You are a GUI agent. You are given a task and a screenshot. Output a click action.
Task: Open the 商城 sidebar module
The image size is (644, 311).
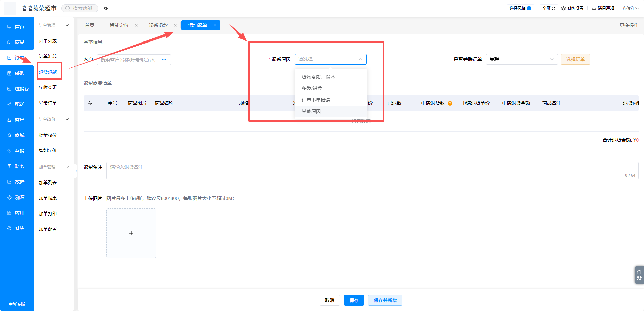click(x=17, y=135)
